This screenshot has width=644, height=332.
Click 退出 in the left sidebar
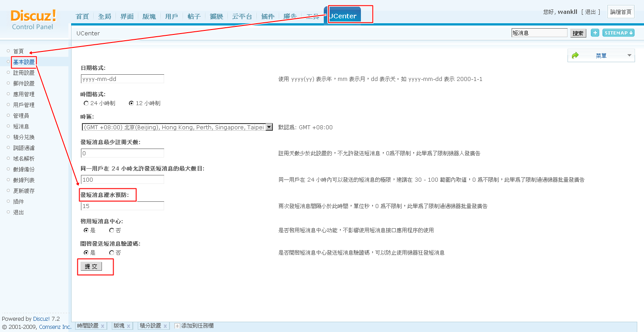18,213
